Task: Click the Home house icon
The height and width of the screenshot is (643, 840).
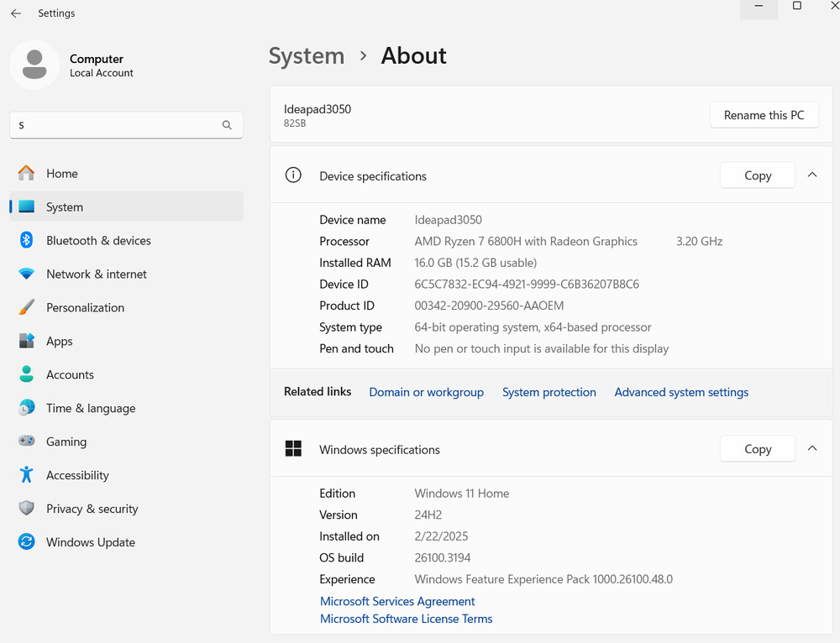Action: pyautogui.click(x=26, y=173)
